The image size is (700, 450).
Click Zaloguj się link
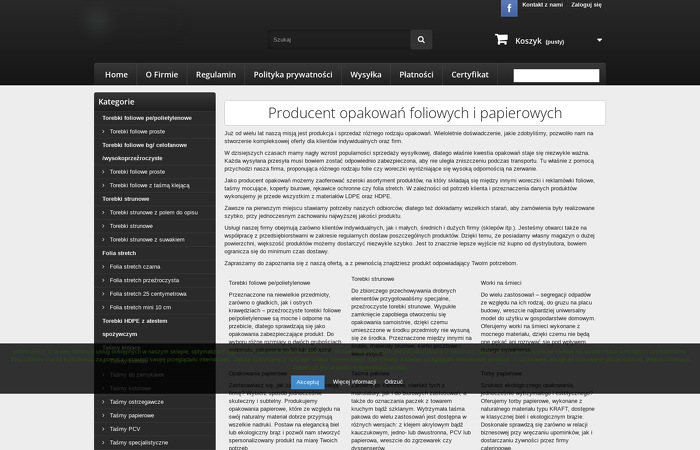(x=586, y=5)
